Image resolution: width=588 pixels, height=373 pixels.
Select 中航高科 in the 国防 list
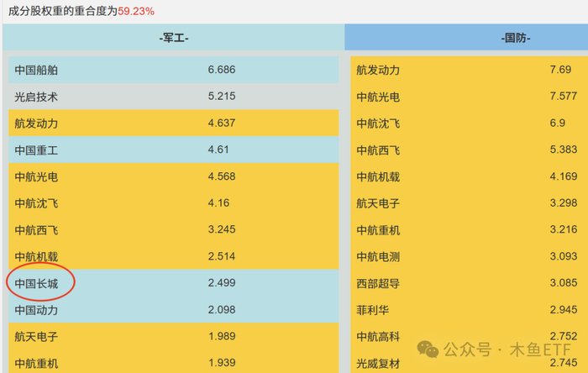tap(378, 337)
